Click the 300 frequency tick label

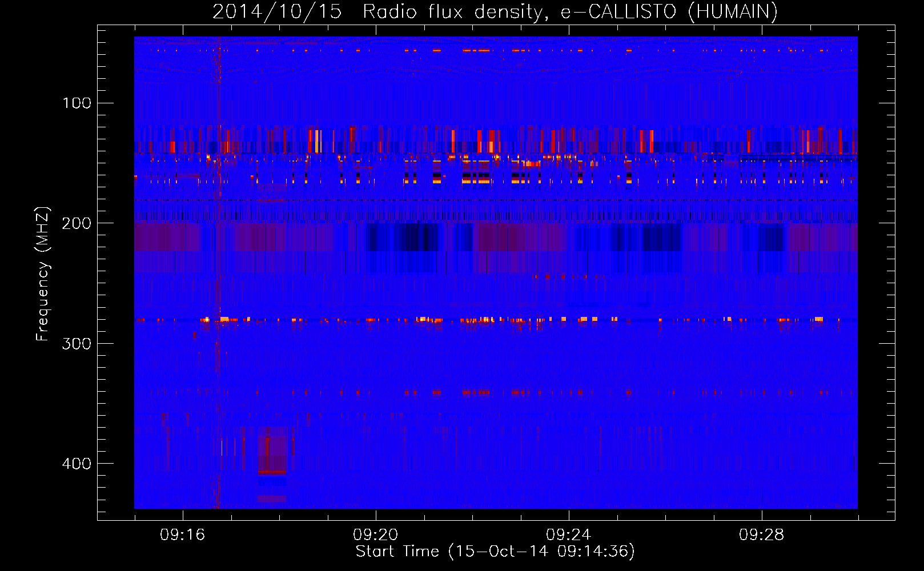pos(77,343)
